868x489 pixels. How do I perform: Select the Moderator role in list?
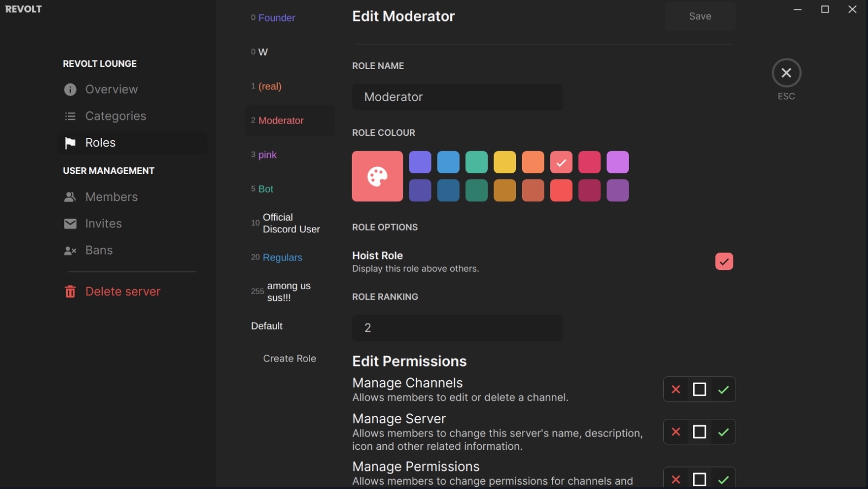click(290, 120)
